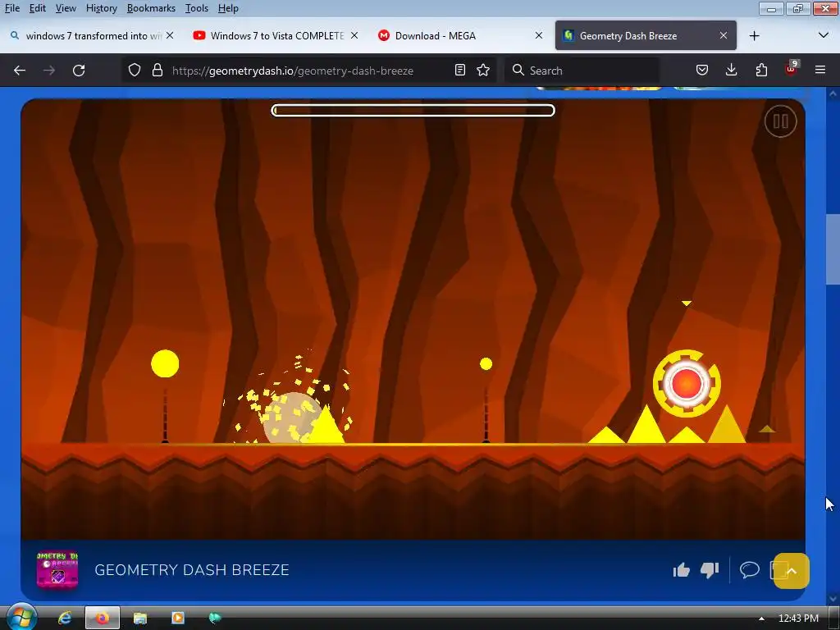Bookmark this page with the star icon
Image resolution: width=840 pixels, height=630 pixels.
(483, 71)
